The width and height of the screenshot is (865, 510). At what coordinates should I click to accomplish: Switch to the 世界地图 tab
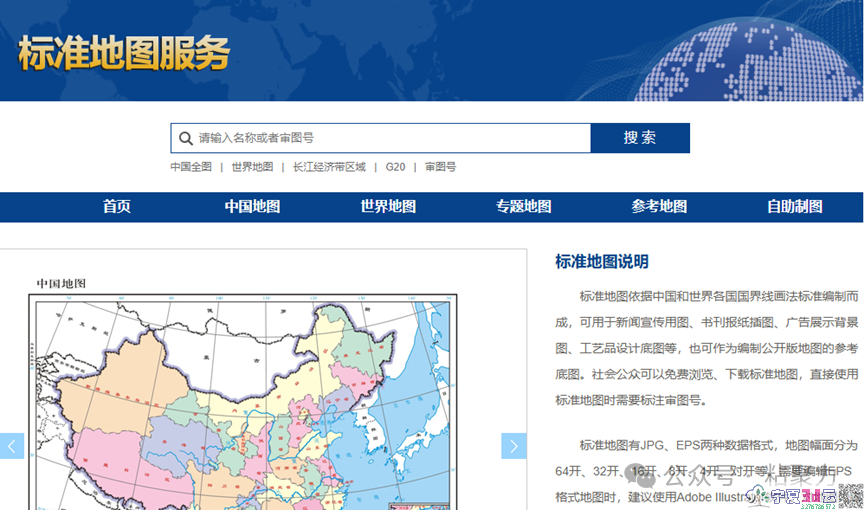388,207
